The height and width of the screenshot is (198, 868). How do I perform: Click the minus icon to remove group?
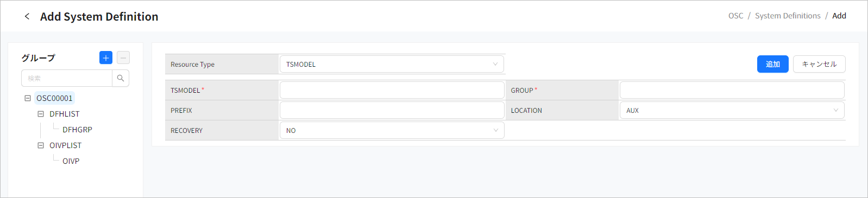(123, 58)
